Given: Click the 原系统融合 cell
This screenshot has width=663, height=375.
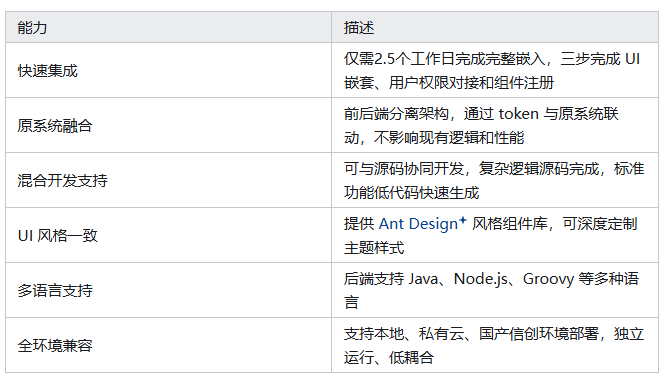Looking at the screenshot, I should pyautogui.click(x=168, y=125).
